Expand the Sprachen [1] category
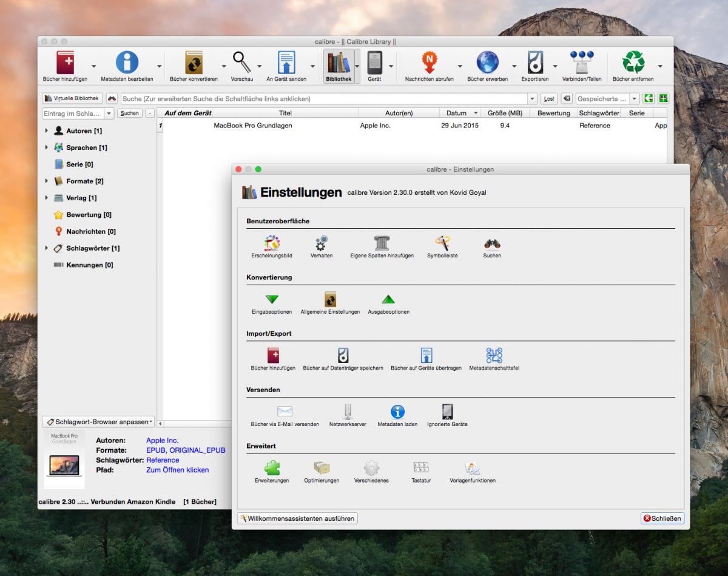Image resolution: width=728 pixels, height=576 pixels. pyautogui.click(x=47, y=147)
